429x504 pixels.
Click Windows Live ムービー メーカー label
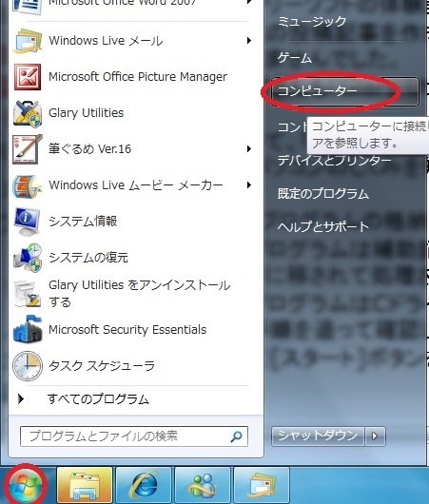tap(136, 184)
